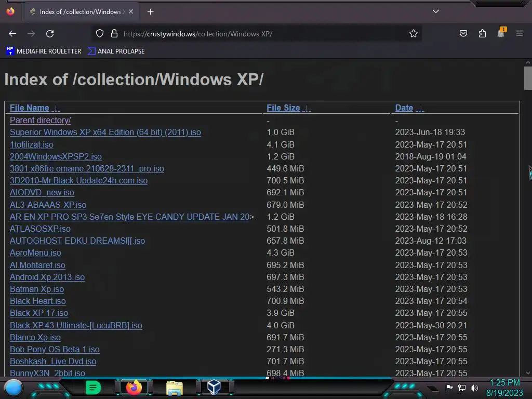Open the Al.Mohtaref.iso link

click(37, 265)
